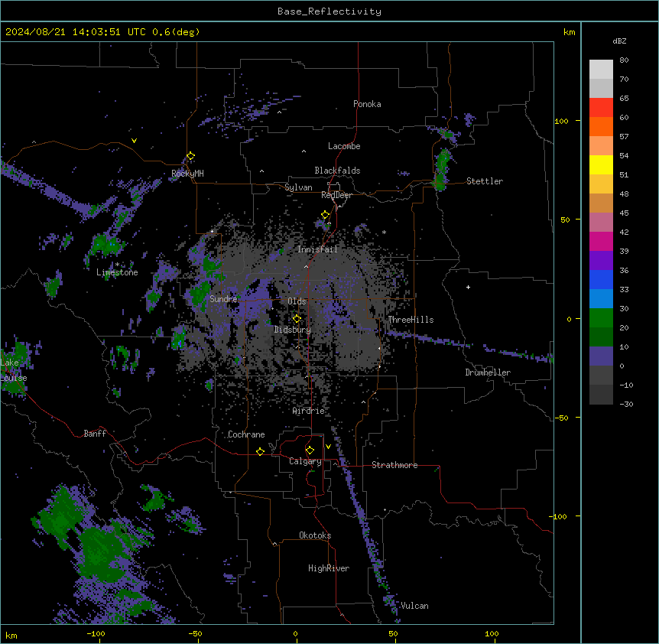Click the km unit label at bottom left
Viewport: 659px width, 644px height.
pyautogui.click(x=11, y=635)
